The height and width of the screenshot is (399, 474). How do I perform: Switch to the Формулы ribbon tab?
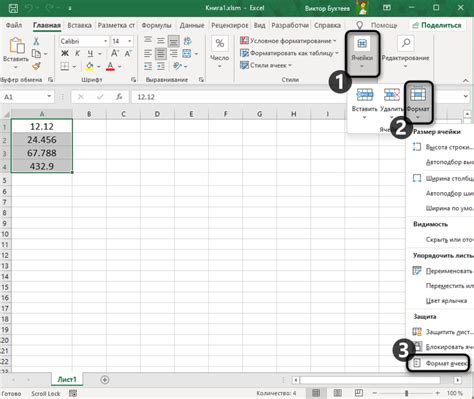point(156,25)
